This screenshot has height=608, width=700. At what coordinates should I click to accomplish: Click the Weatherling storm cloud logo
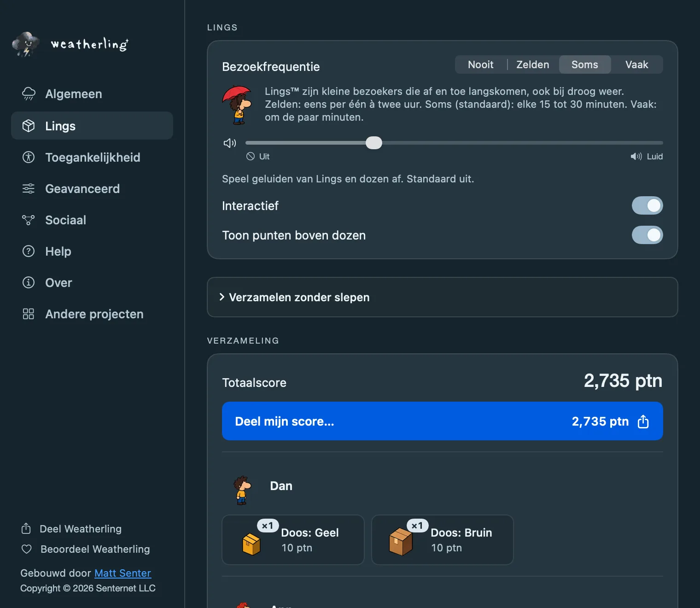(x=26, y=44)
